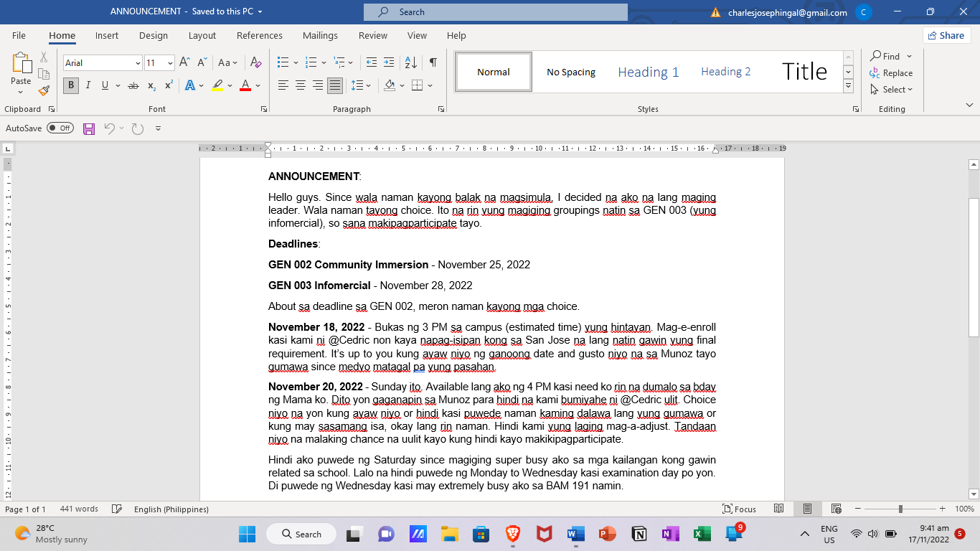Image resolution: width=980 pixels, height=551 pixels.
Task: Click the Bullets list icon
Action: point(283,62)
